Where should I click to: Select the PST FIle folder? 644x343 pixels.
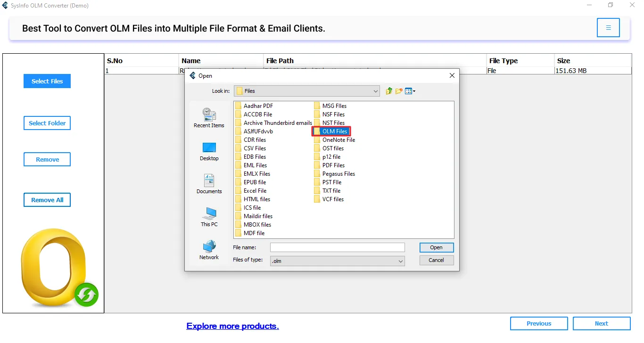pyautogui.click(x=328, y=182)
